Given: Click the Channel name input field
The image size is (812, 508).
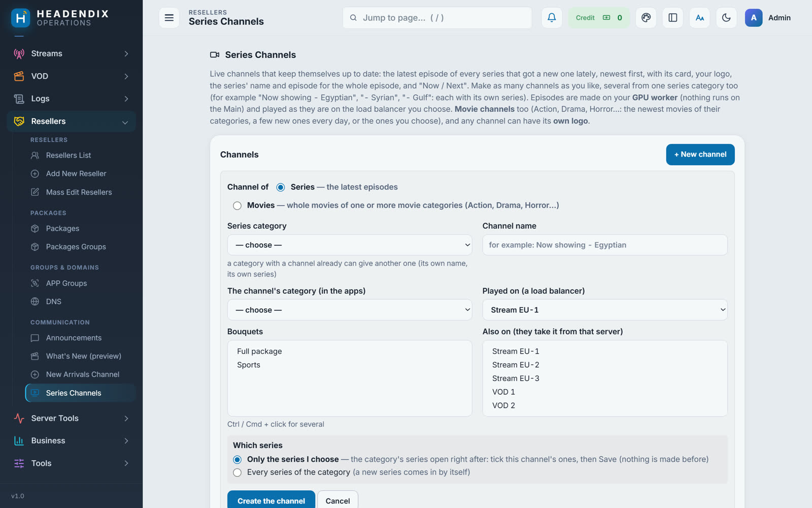Looking at the screenshot, I should [604, 245].
